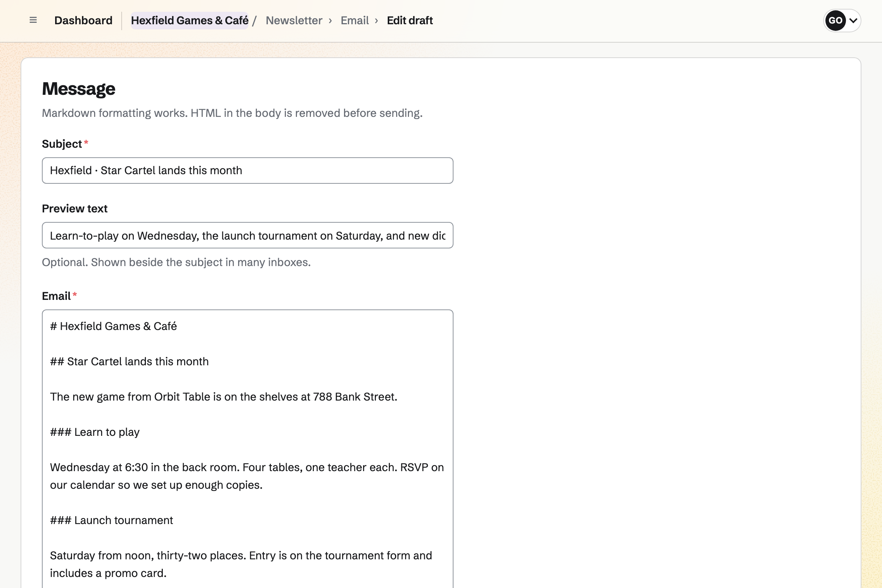Click the 'Wednesday at 6:30' paragraph

point(247,476)
